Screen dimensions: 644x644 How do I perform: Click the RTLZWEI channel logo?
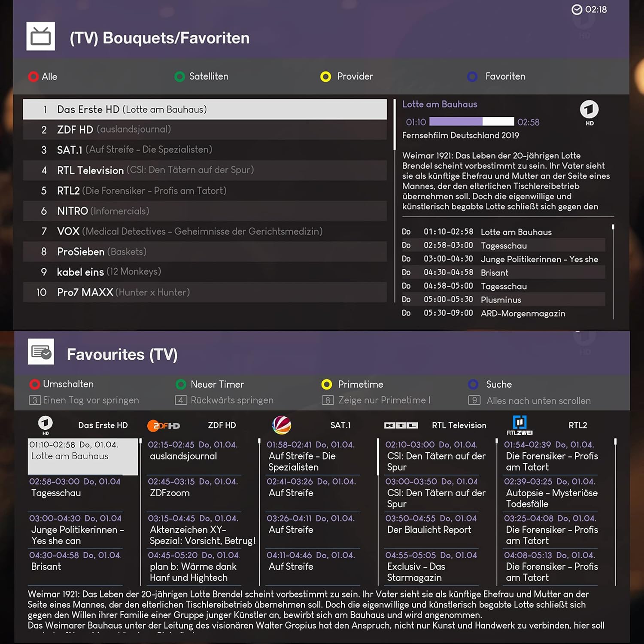(x=519, y=425)
